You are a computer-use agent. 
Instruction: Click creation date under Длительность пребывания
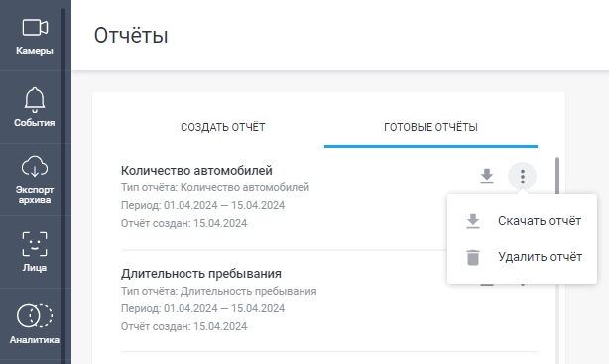pyautogui.click(x=183, y=326)
